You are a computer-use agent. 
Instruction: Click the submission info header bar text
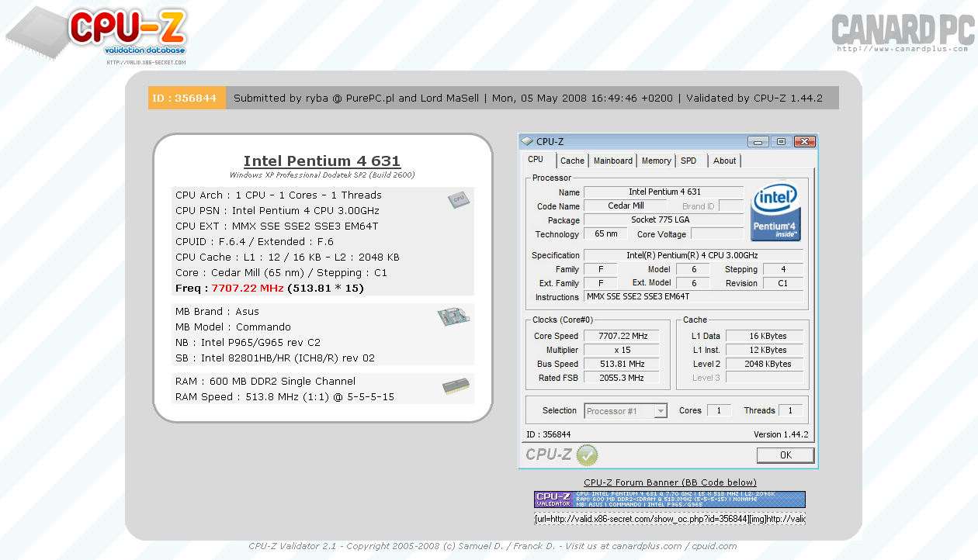(528, 98)
